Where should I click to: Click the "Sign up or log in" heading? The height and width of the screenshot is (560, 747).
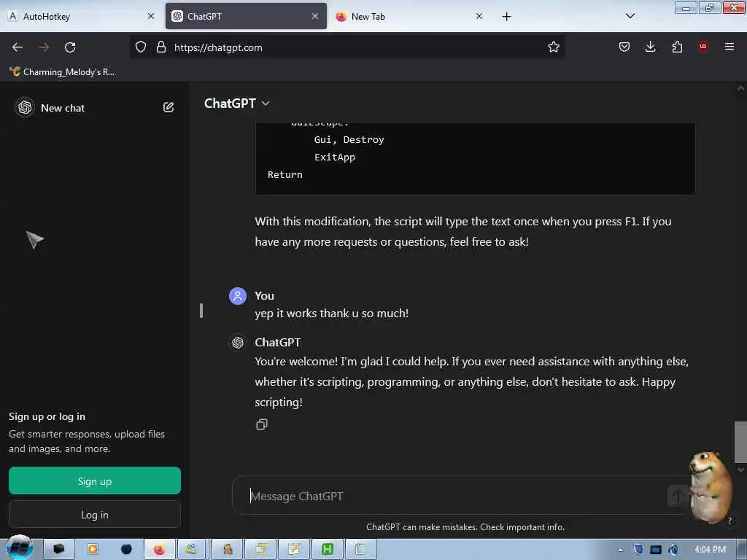(x=47, y=416)
